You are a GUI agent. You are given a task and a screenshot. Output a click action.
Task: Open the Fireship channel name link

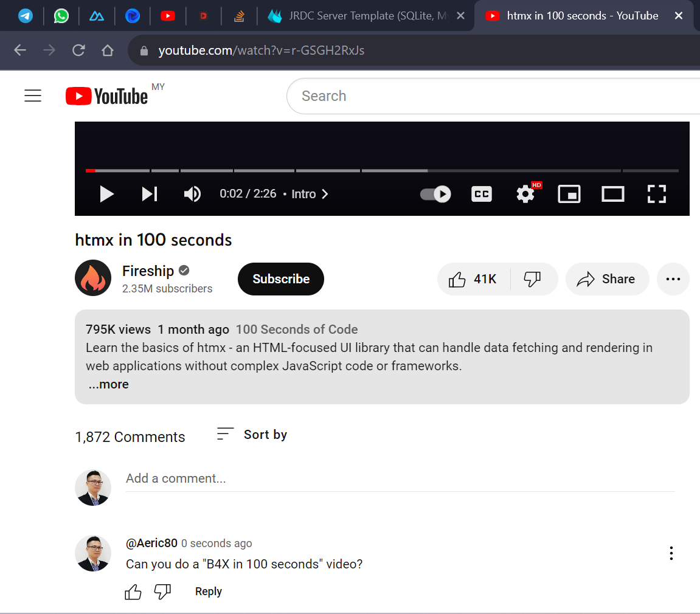click(148, 271)
